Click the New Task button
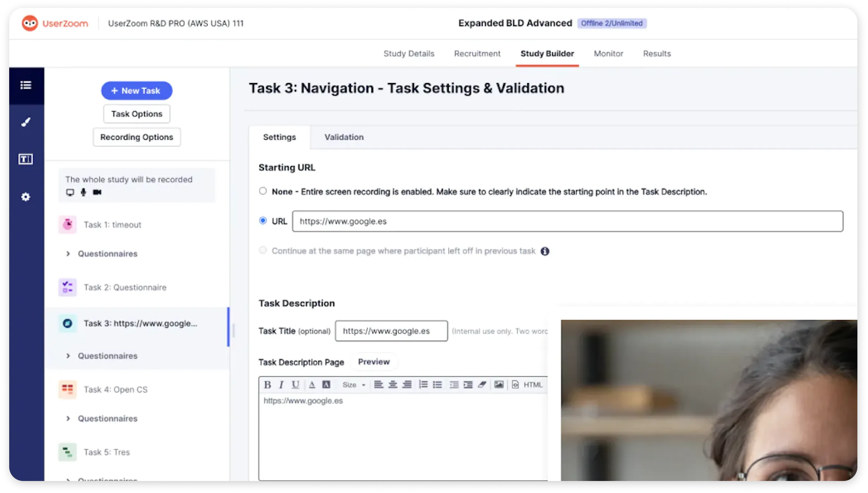 [137, 91]
